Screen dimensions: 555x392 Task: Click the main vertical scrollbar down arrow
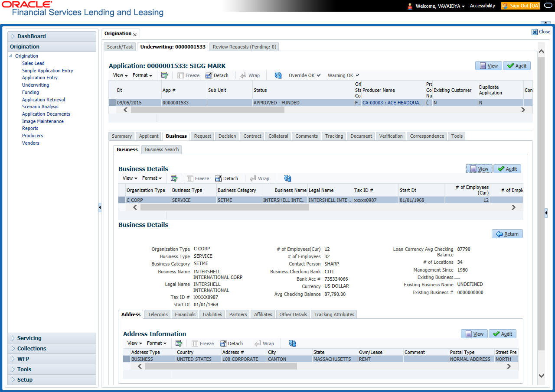(x=541, y=376)
